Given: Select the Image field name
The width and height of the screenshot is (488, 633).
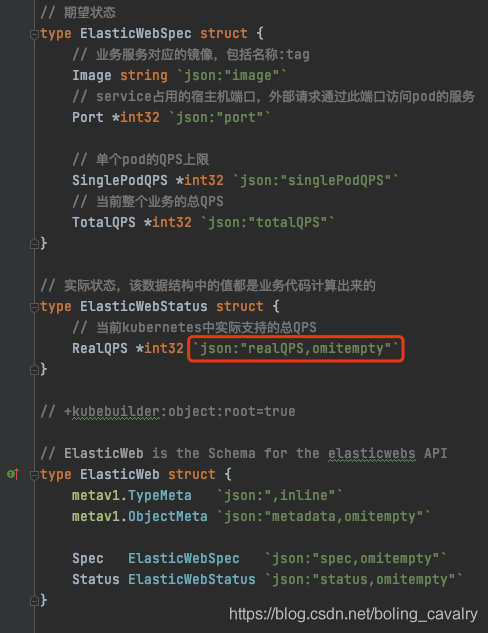Looking at the screenshot, I should click(x=92, y=75).
